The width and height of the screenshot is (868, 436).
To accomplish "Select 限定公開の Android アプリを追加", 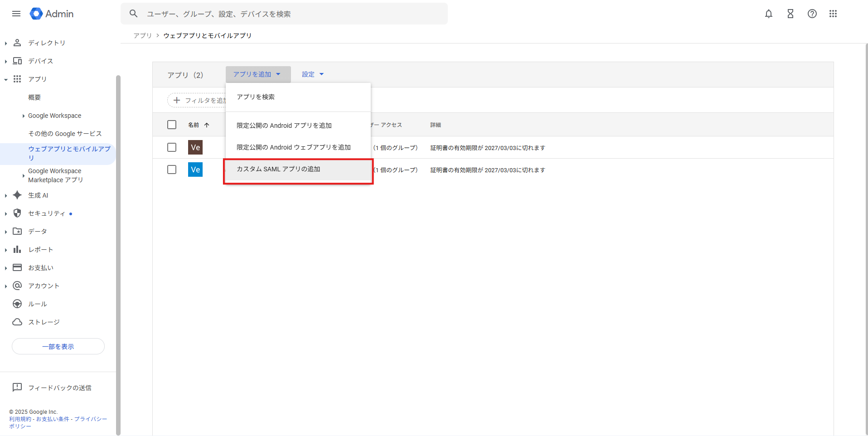I will point(298,126).
